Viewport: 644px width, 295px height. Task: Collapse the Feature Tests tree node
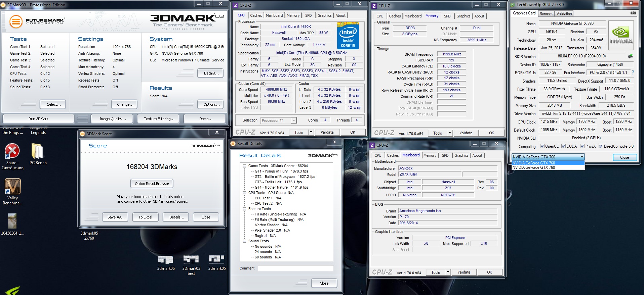click(x=245, y=209)
